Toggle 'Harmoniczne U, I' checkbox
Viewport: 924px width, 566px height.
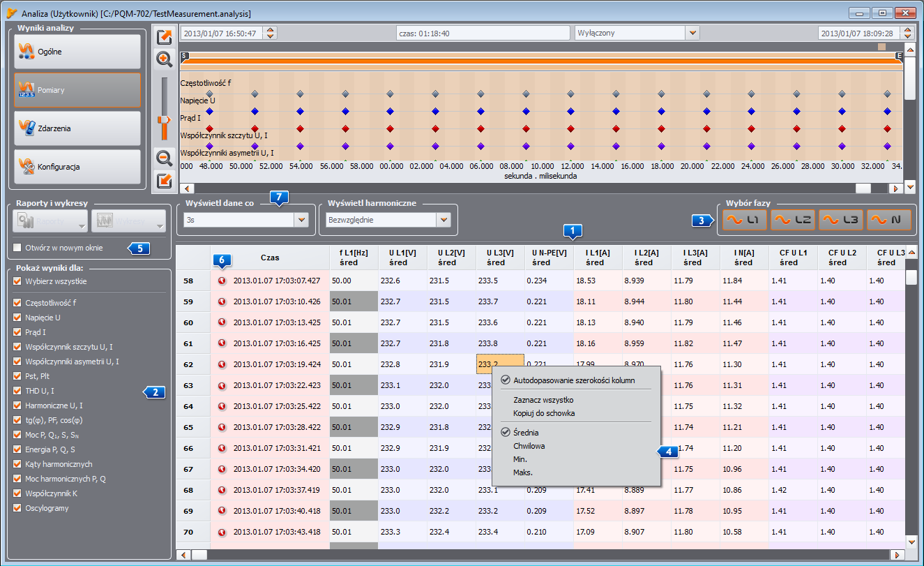point(18,405)
